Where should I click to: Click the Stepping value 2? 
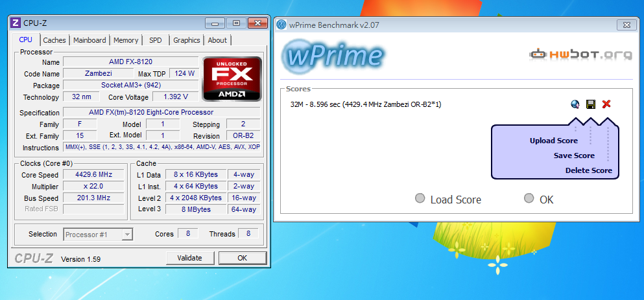coord(244,124)
